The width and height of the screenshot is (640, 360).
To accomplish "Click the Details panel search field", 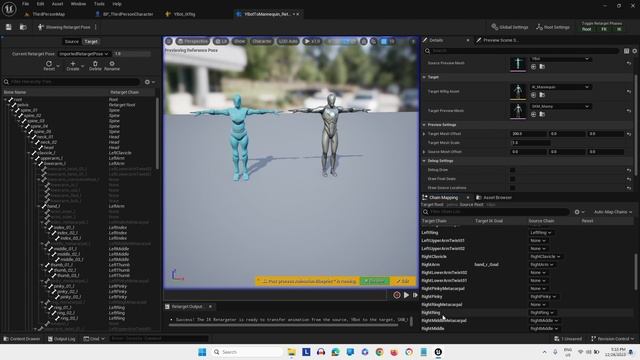I will 521,51.
